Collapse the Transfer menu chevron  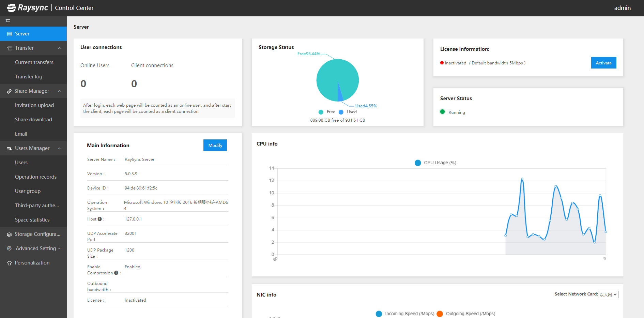click(x=59, y=48)
